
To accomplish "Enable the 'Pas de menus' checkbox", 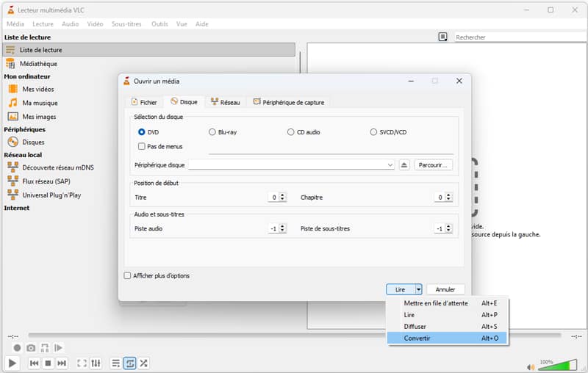I will [142, 146].
